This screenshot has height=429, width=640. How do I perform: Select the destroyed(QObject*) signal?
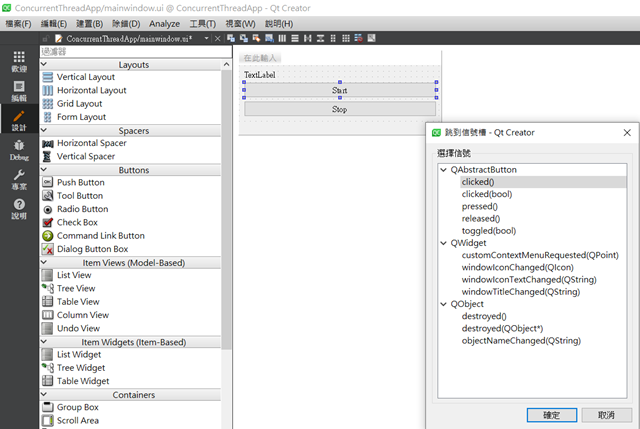[502, 329]
